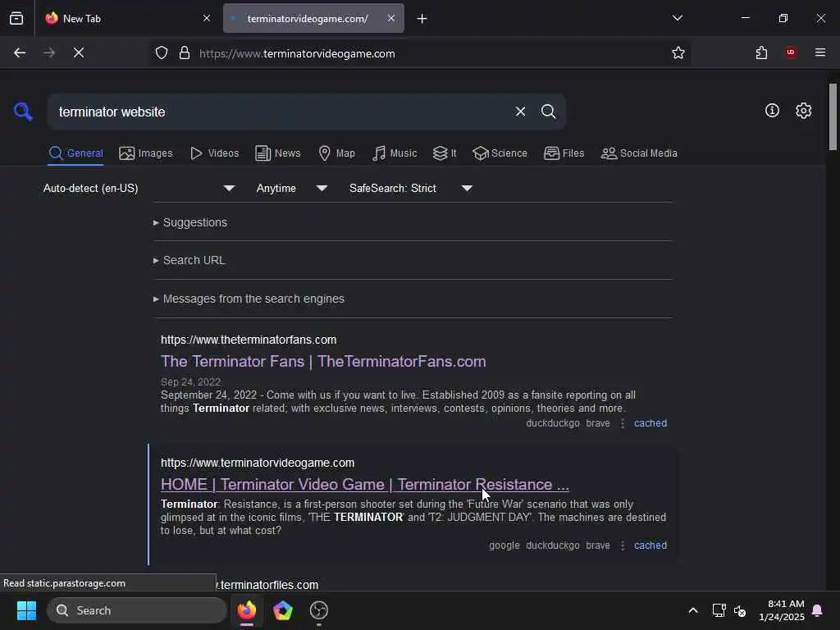Open a new tab with plus icon

[x=422, y=19]
